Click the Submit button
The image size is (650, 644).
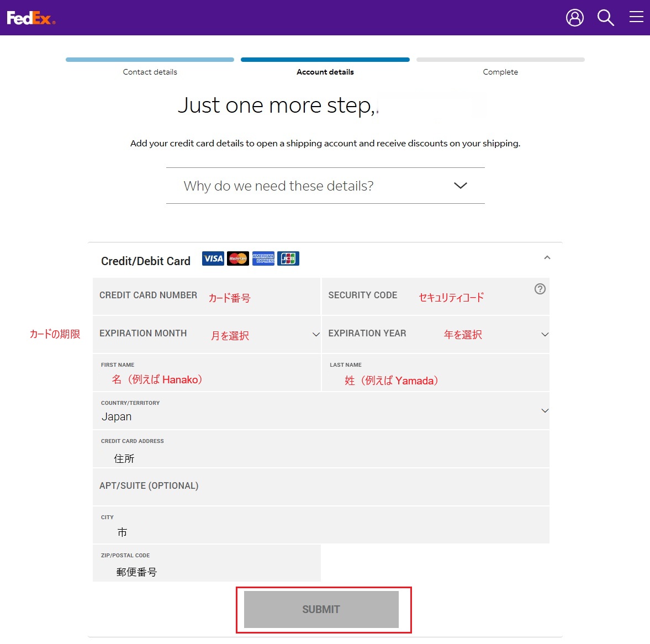coord(321,609)
